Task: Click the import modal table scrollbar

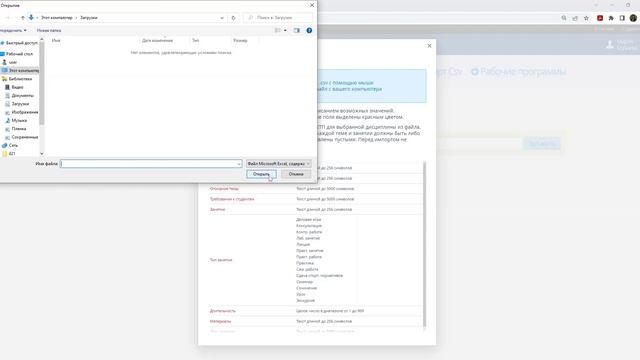Action: coord(424,244)
